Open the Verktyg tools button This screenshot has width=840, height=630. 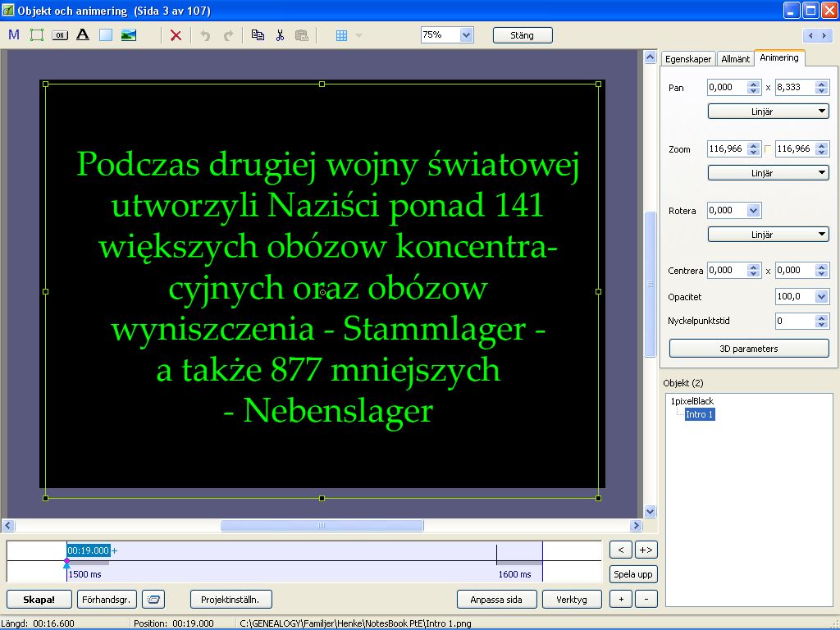(572, 600)
